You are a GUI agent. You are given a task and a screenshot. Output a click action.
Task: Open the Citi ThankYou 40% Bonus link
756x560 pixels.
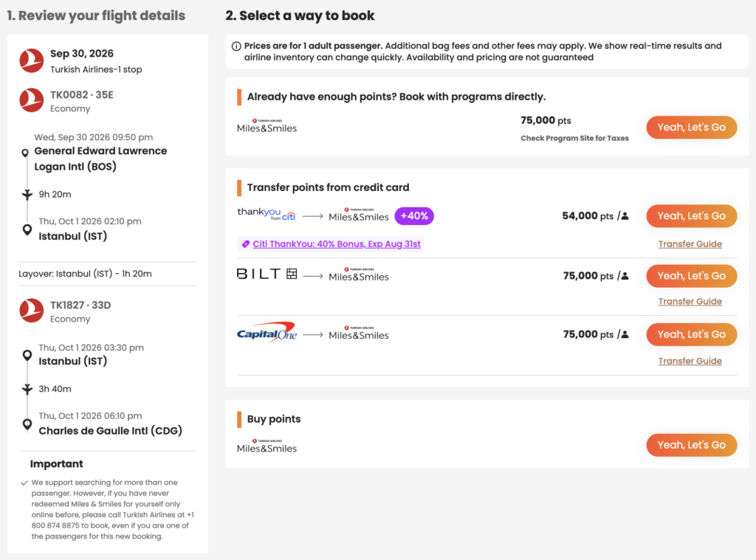click(337, 244)
